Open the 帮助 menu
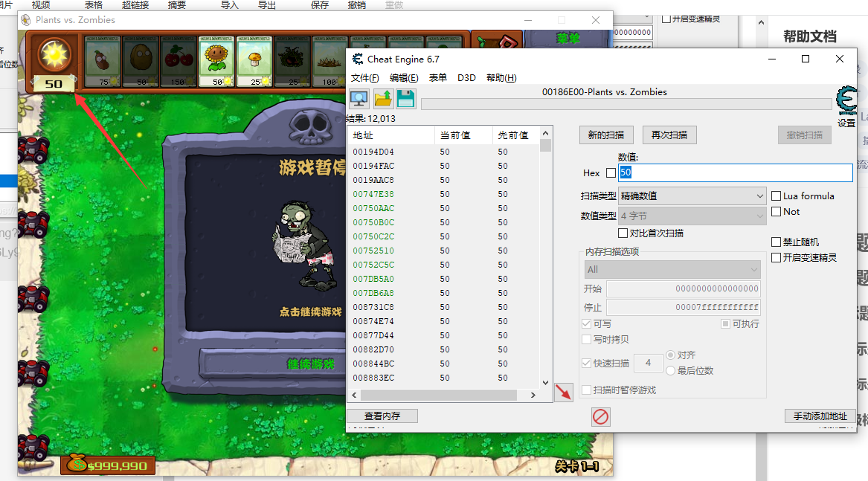868x481 pixels. pos(501,77)
